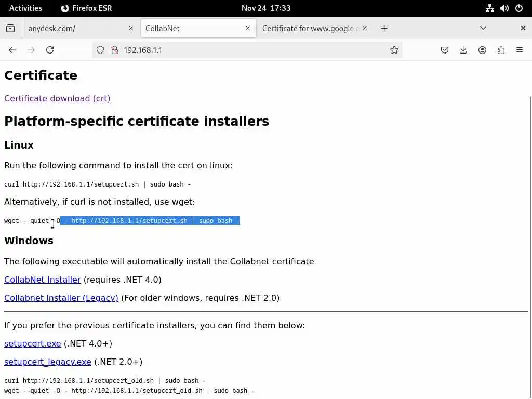Open the Firefox View icon
The image size is (532, 399).
[10, 28]
